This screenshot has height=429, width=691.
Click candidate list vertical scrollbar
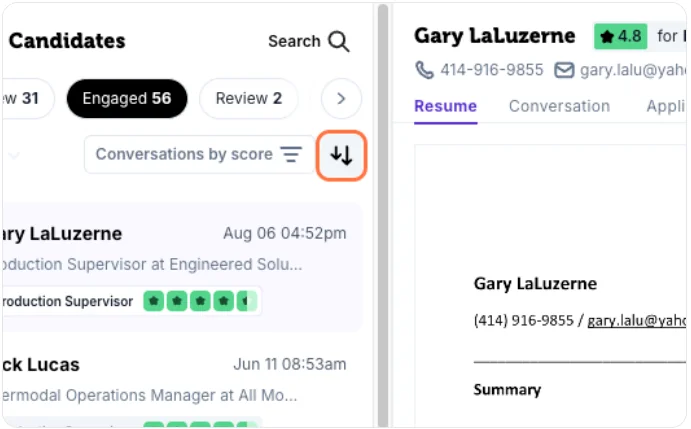click(383, 215)
